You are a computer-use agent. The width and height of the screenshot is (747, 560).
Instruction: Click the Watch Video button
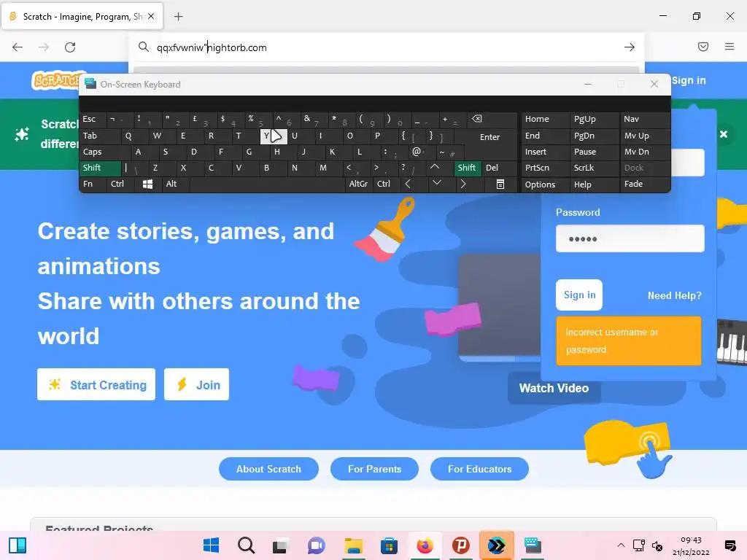554,388
